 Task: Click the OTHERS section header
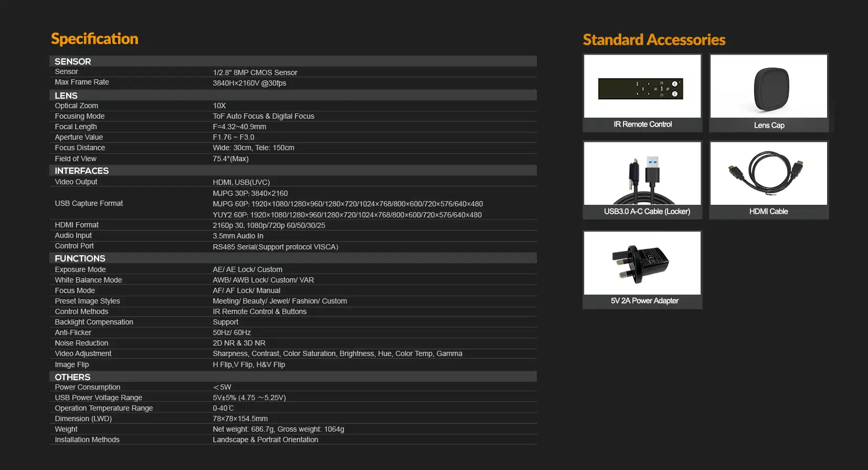(72, 377)
